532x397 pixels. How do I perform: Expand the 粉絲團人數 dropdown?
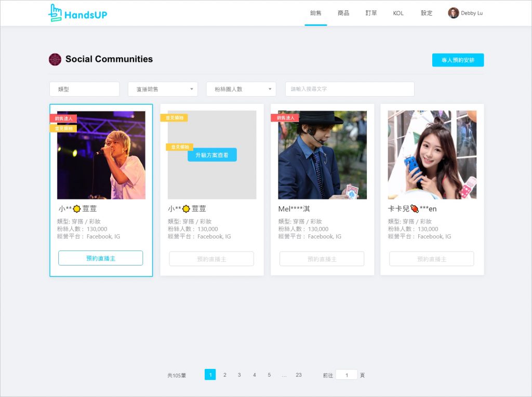click(241, 89)
